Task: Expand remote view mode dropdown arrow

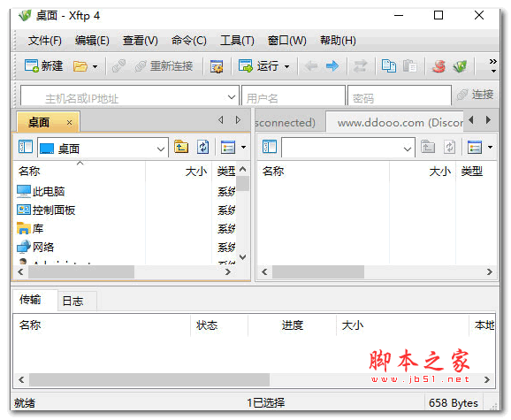Action: pos(490,148)
